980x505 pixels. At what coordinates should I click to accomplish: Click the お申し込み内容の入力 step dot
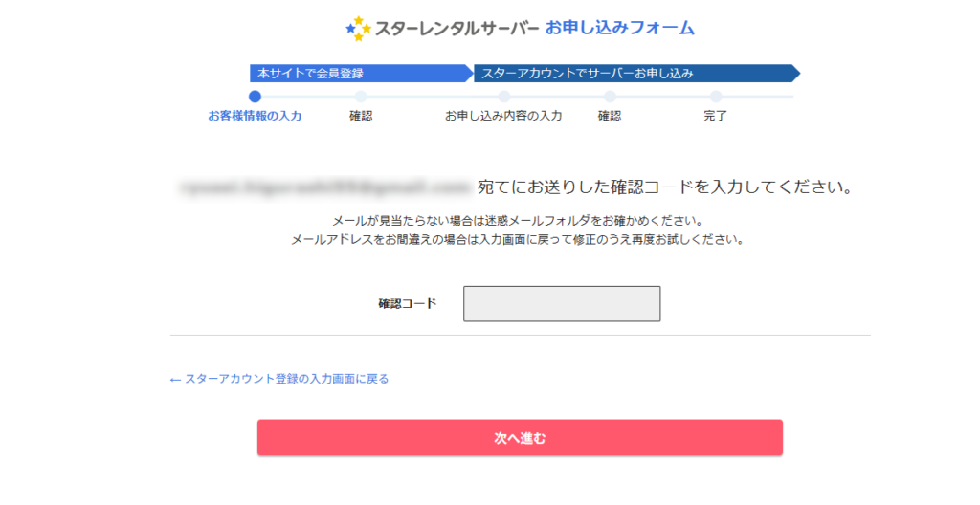click(x=503, y=97)
